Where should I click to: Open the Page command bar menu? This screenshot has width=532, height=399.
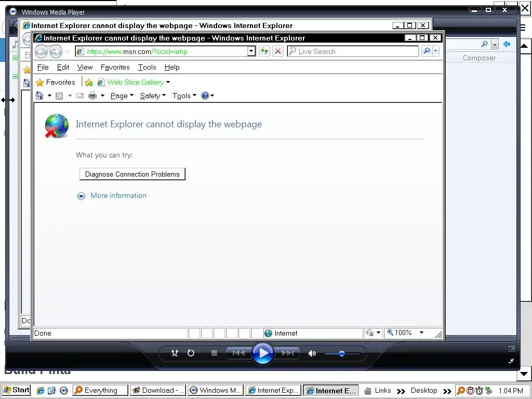pos(122,96)
